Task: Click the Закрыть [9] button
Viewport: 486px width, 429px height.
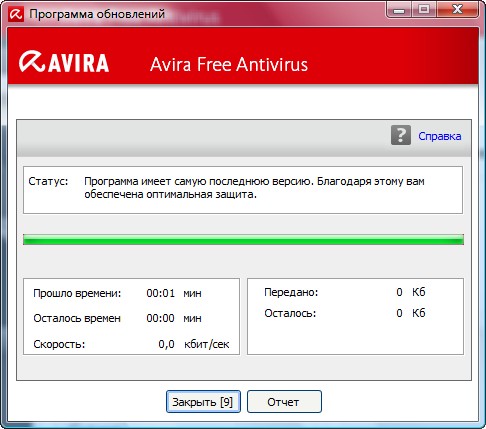Action: tap(203, 402)
